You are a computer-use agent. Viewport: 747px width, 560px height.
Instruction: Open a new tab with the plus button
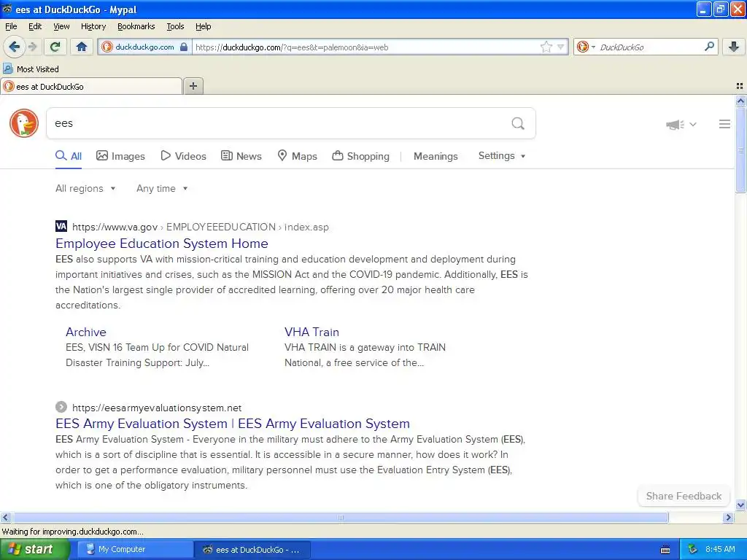pyautogui.click(x=193, y=86)
